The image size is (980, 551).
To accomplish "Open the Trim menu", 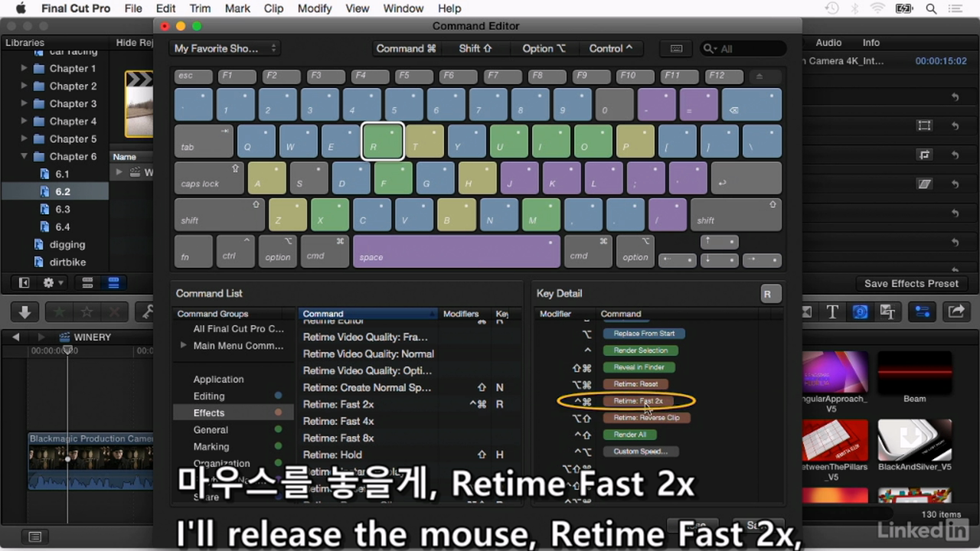I will (200, 8).
